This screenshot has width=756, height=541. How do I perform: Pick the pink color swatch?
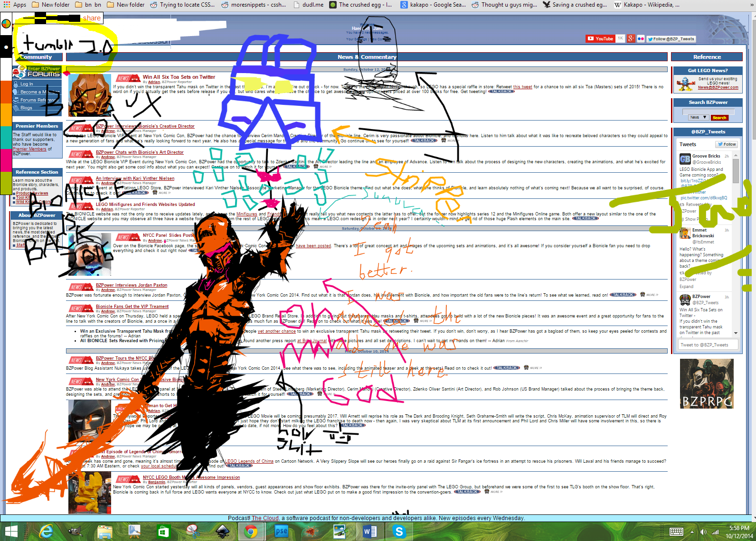pos(6,160)
